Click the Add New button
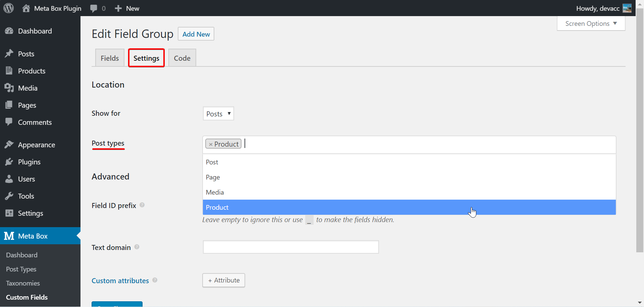Screen dimensions: 644x307 [x=196, y=34]
